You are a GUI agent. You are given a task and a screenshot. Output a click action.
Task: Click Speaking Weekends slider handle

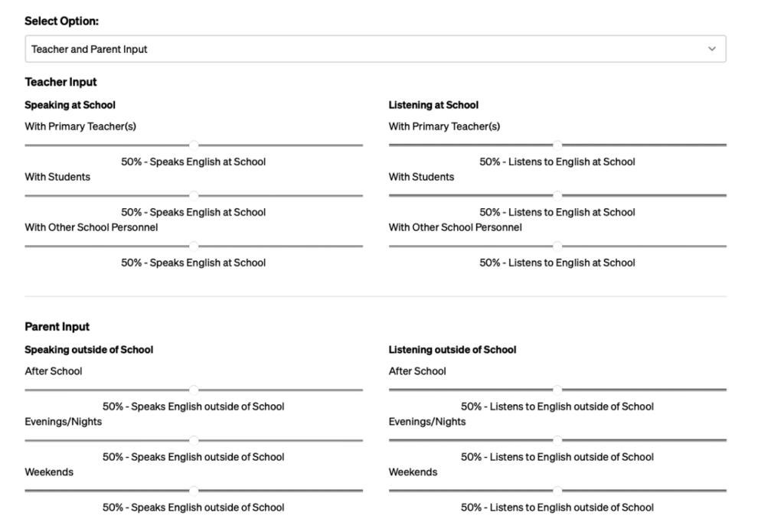[194, 491]
